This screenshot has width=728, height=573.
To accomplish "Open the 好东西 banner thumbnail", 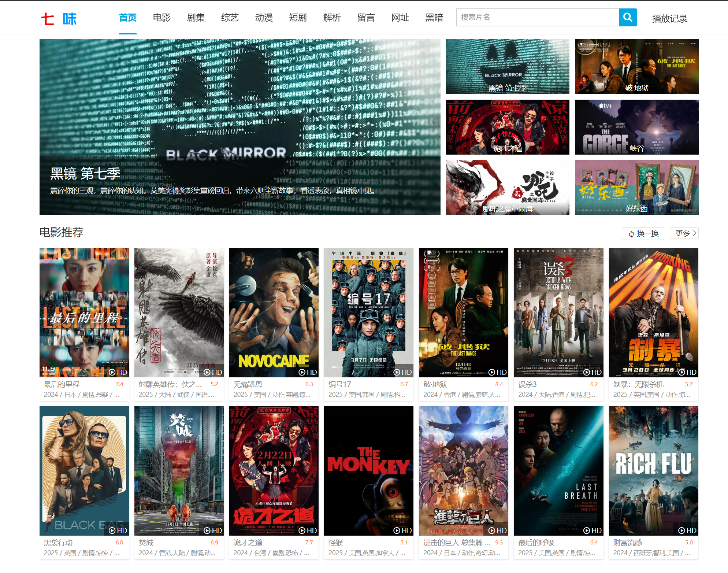I will click(x=637, y=188).
